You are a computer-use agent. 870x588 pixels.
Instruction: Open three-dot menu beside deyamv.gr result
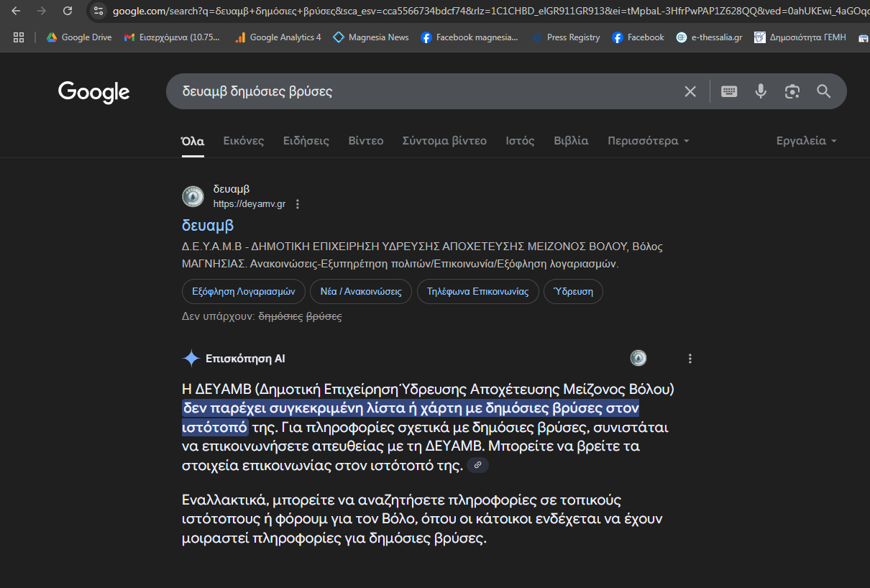pos(298,204)
